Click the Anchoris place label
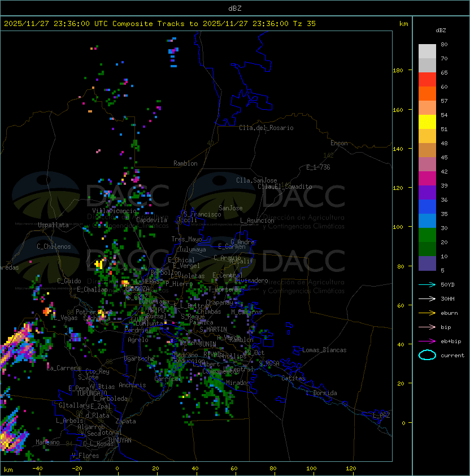470x476 pixels. [132, 385]
